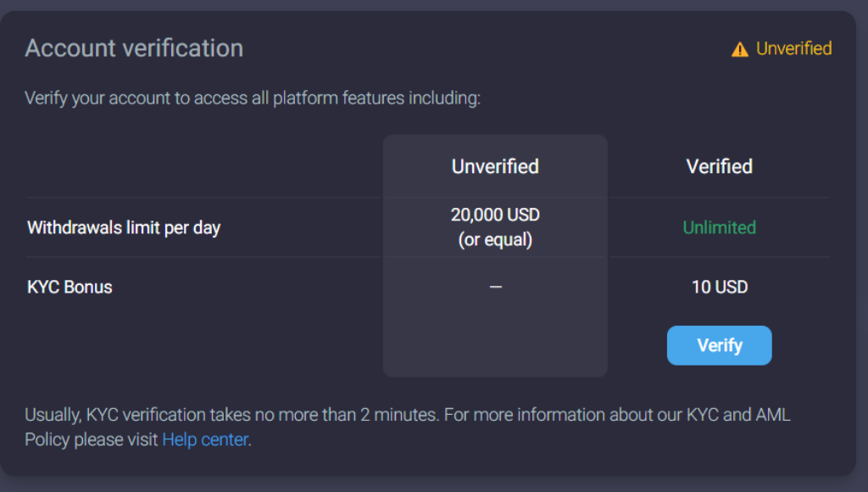868x492 pixels.
Task: Click the green Unlimited value
Action: [719, 227]
